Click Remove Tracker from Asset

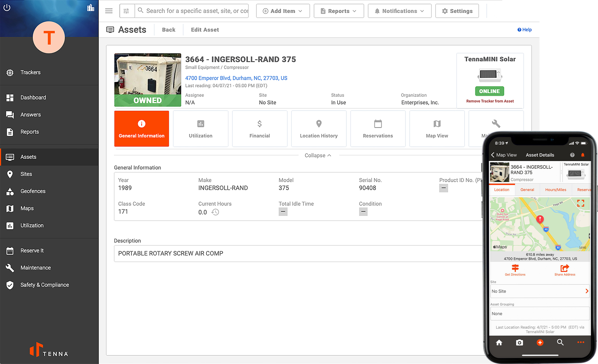(x=490, y=101)
